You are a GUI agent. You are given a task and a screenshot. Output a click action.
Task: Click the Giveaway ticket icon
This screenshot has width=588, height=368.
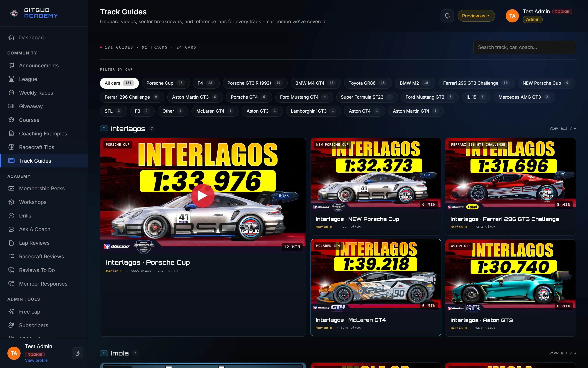(11, 106)
